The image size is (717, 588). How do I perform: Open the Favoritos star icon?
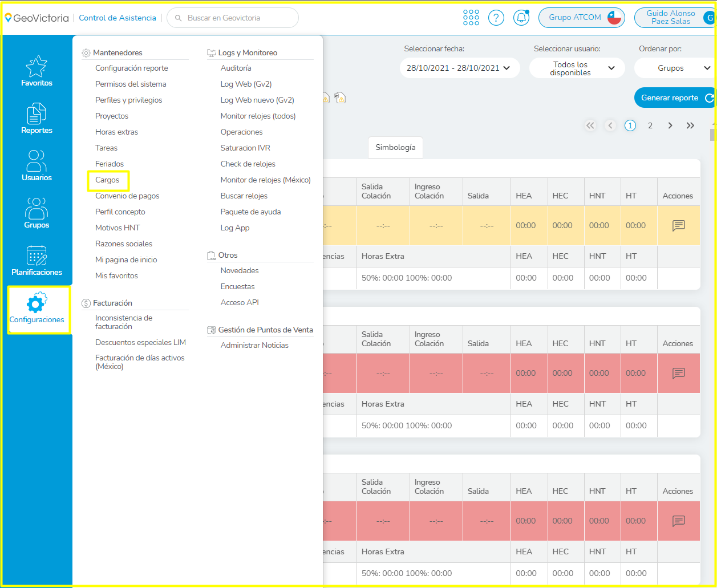coord(37,67)
